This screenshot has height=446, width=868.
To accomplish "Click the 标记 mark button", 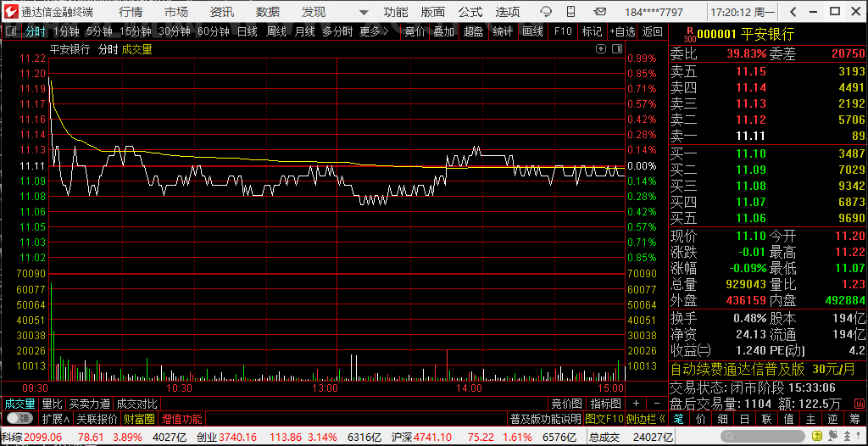I will coord(592,31).
